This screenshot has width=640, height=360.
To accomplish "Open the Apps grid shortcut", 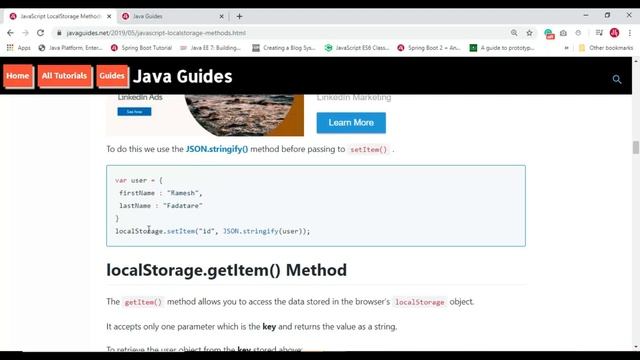I will (x=19, y=48).
